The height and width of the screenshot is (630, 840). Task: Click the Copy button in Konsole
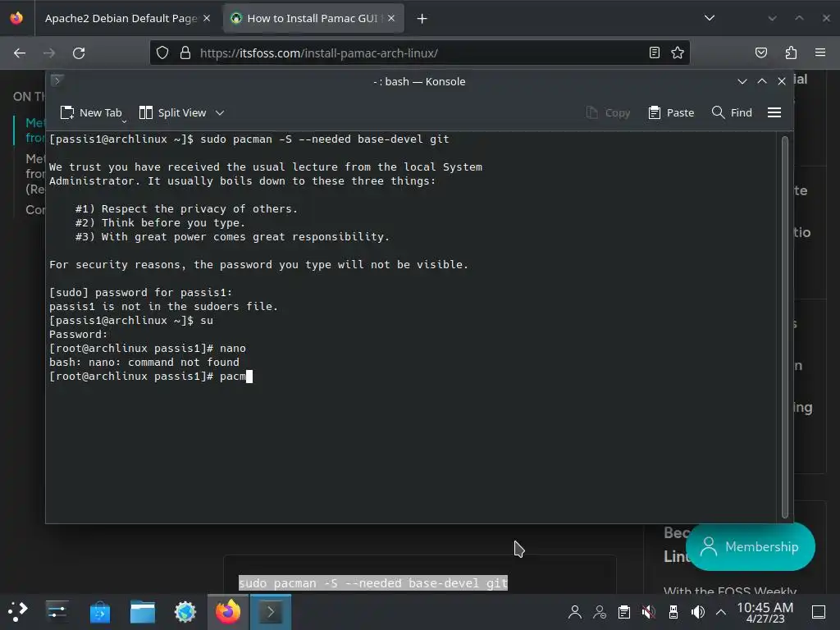pyautogui.click(x=608, y=112)
